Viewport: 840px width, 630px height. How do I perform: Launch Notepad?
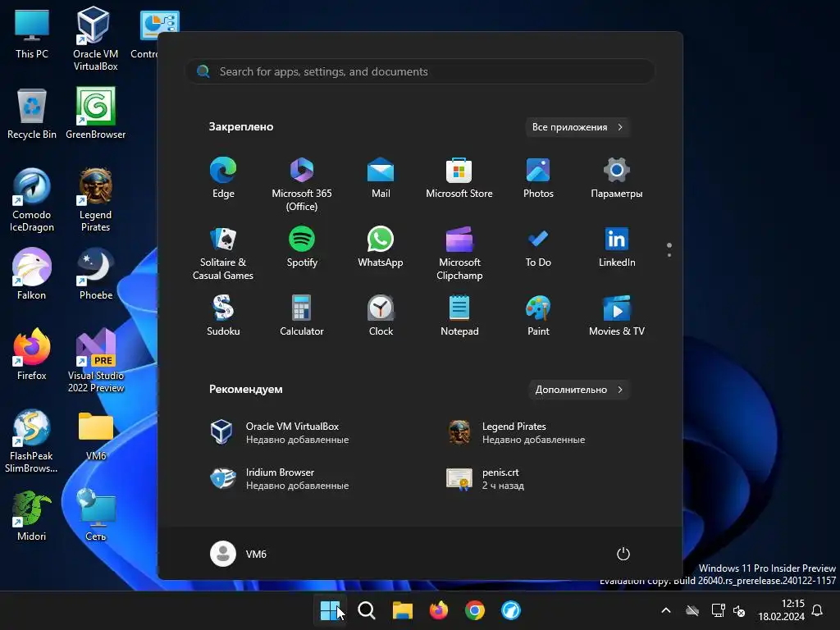click(x=459, y=316)
